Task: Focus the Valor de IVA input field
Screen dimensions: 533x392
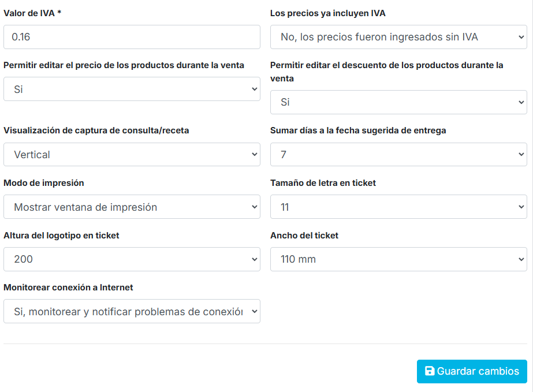Action: tap(132, 37)
